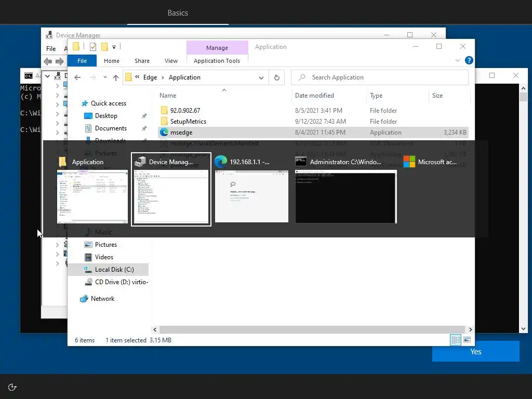Viewport: 532px width, 399px height.
Task: Click the Yes button on setup
Action: tap(476, 352)
